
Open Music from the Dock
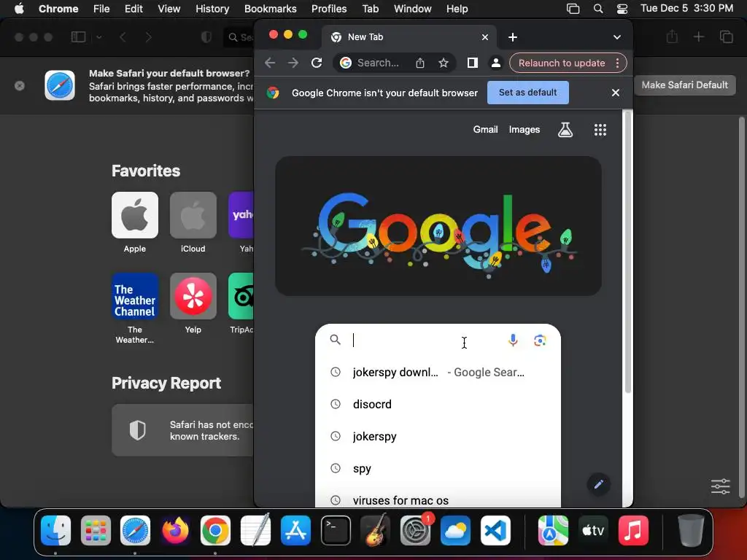pos(633,531)
